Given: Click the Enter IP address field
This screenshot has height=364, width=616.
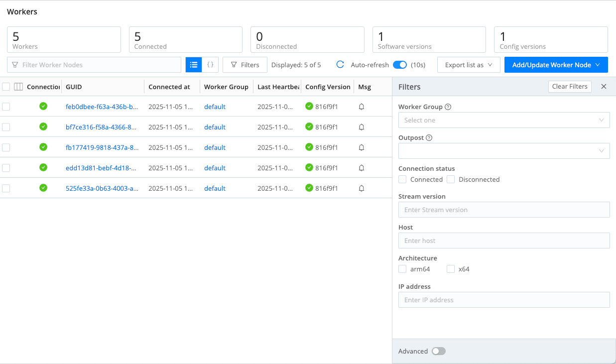Looking at the screenshot, I should coord(504,300).
